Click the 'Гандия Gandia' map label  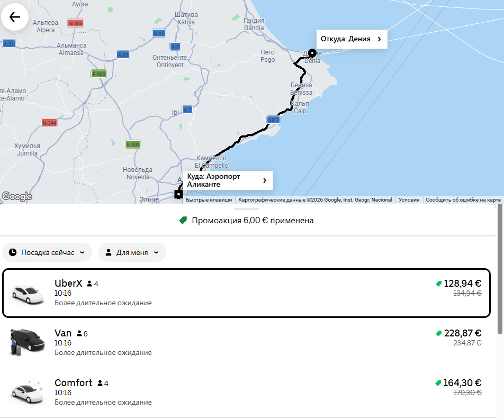254,24
